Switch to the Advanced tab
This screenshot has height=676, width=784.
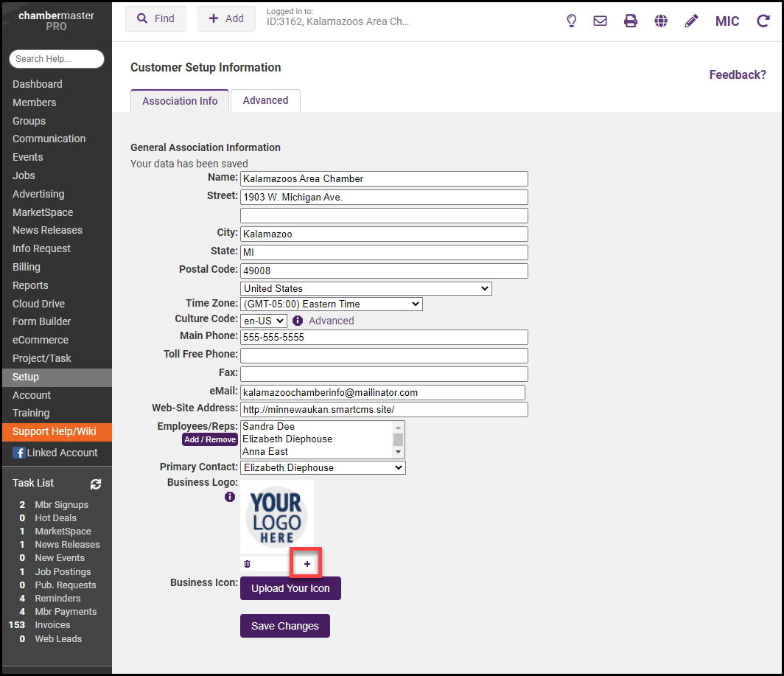click(x=265, y=100)
